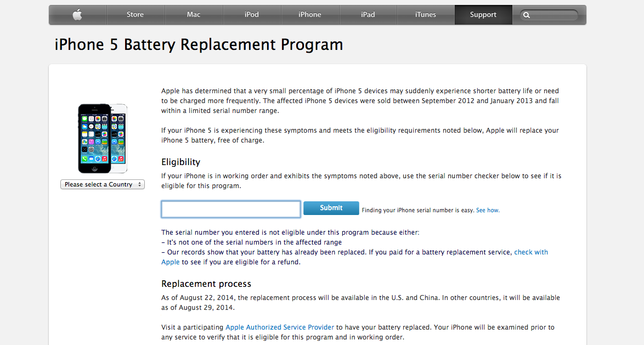The height and width of the screenshot is (345, 644).
Task: Switch to the iPad tab
Action: (x=368, y=15)
